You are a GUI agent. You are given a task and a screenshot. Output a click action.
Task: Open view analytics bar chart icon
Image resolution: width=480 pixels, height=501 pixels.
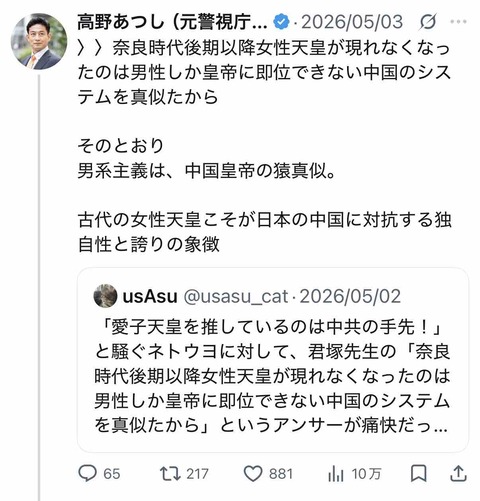(x=336, y=473)
